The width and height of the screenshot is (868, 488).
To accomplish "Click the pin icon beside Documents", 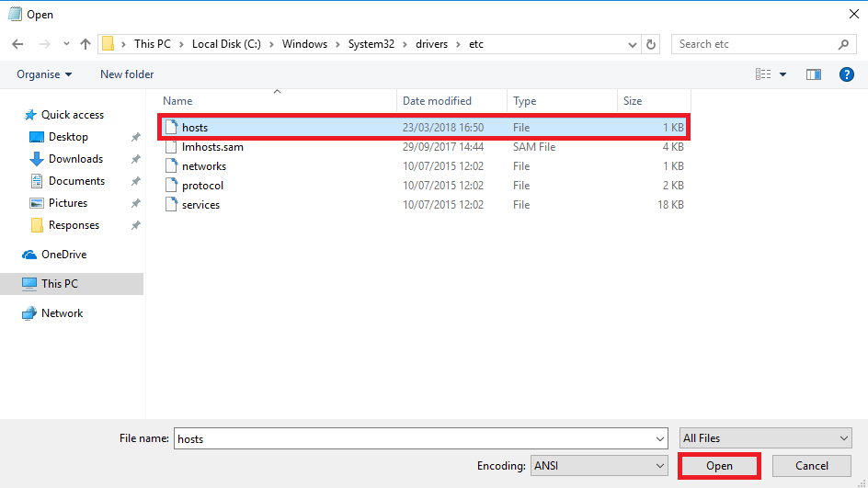I will pos(136,181).
